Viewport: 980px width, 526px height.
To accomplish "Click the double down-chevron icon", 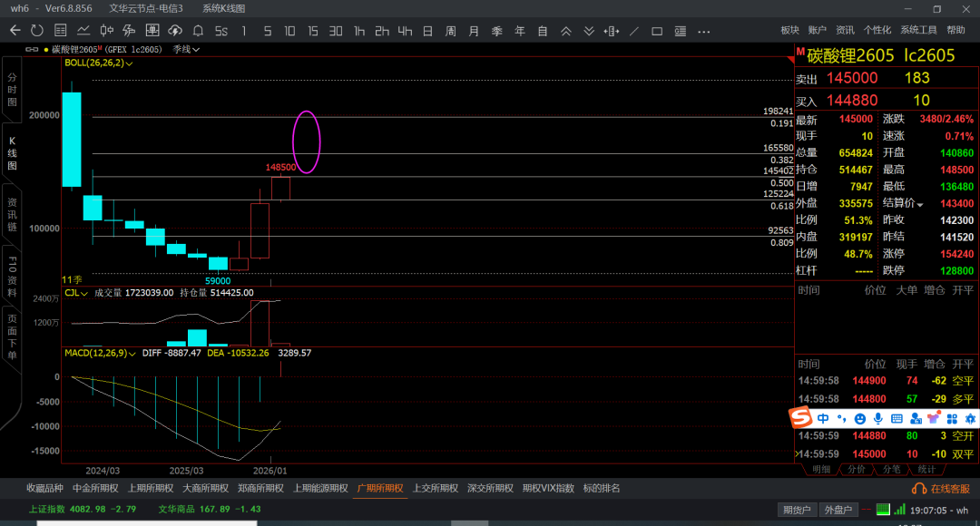I will click(x=589, y=31).
